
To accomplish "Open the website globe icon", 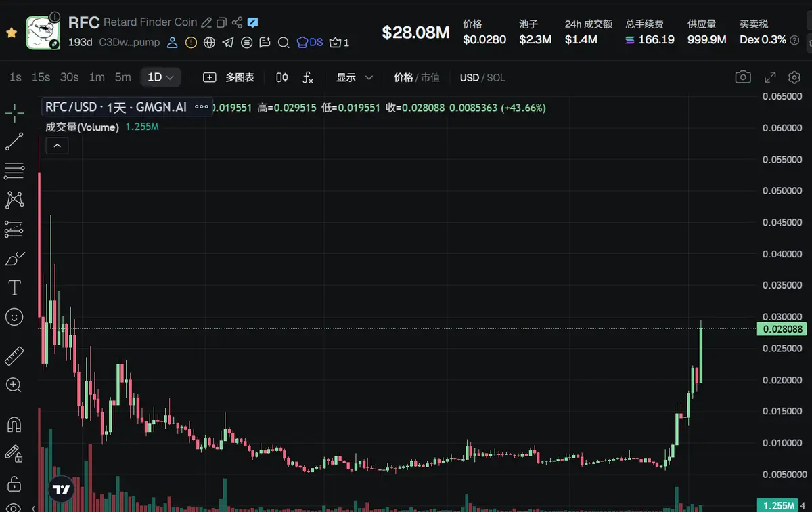I will click(210, 43).
